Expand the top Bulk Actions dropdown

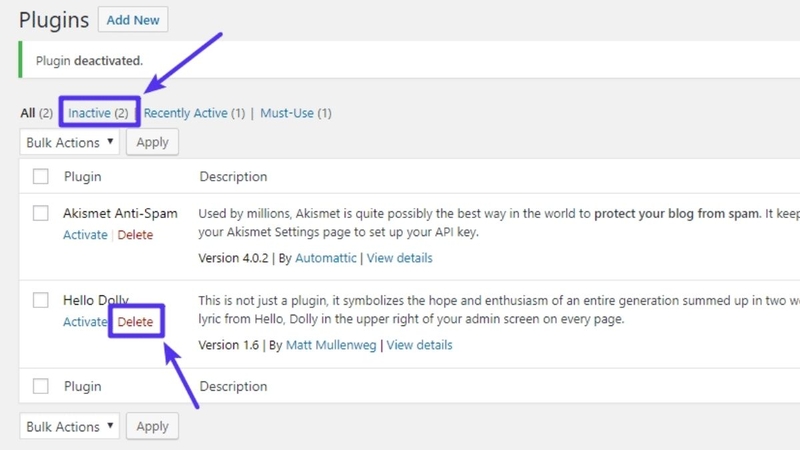(x=69, y=142)
